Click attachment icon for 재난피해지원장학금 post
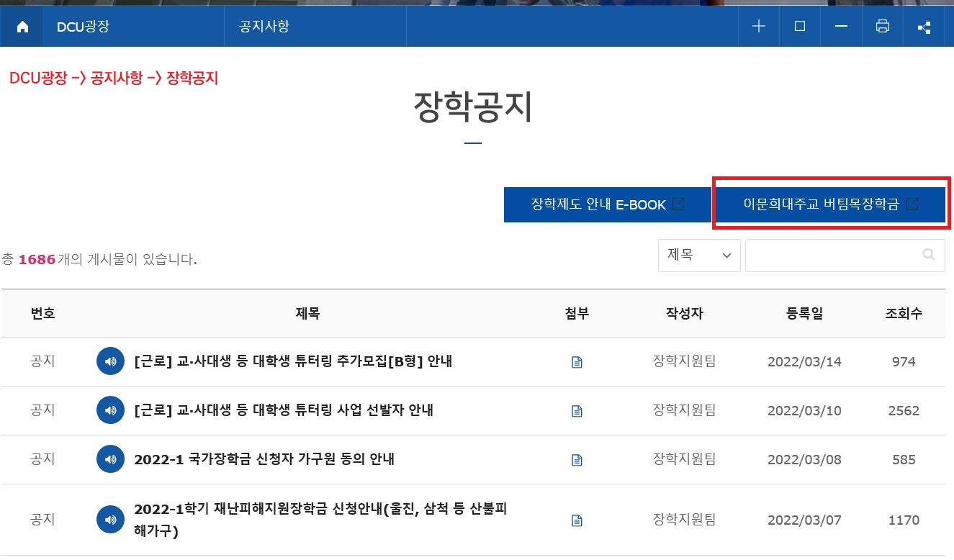 pyautogui.click(x=577, y=520)
